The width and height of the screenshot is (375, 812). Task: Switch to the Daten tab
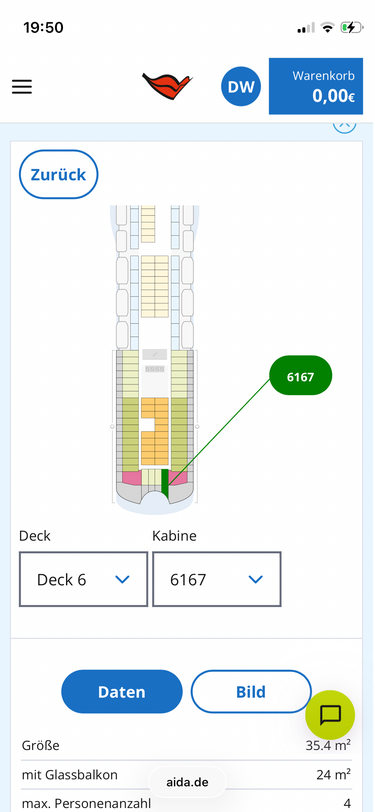tap(122, 692)
